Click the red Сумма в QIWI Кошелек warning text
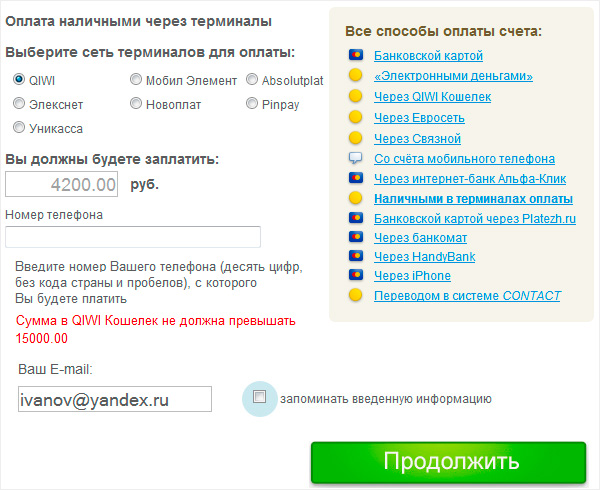The image size is (600, 490). [155, 329]
